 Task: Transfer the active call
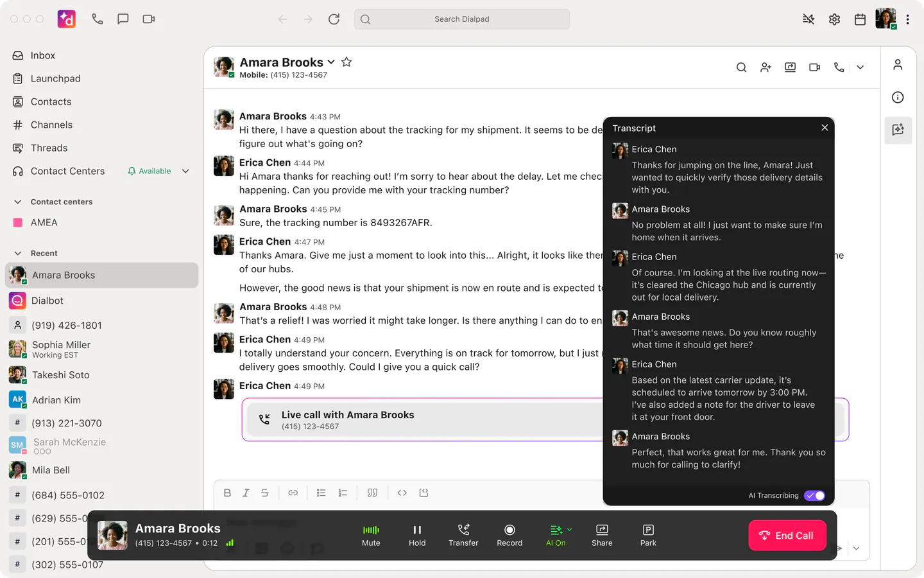pos(463,535)
